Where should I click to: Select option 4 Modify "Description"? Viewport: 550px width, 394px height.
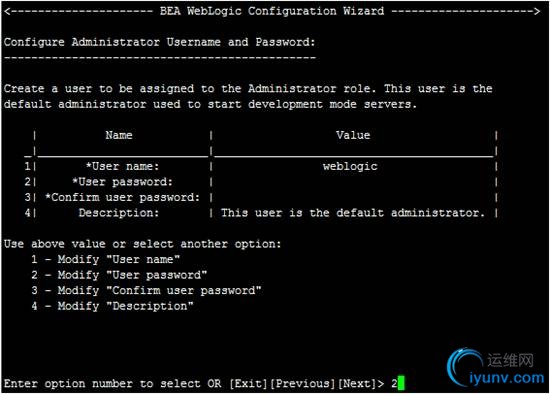coord(112,306)
